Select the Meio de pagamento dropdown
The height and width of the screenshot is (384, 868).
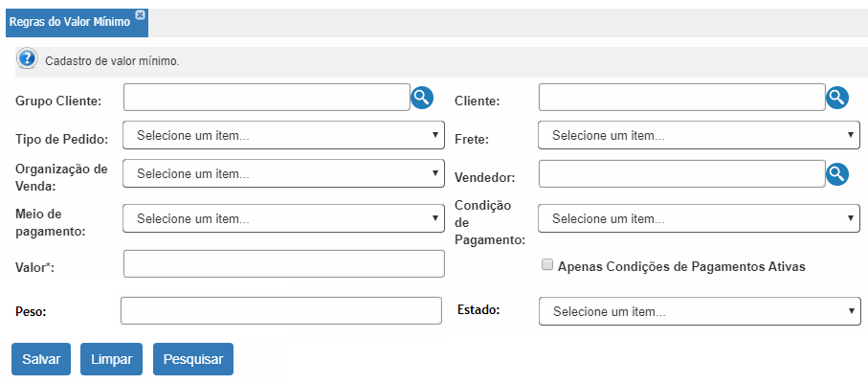(x=283, y=218)
